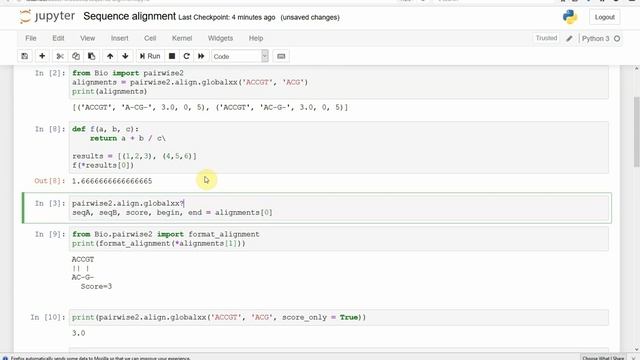640x360 pixels.
Task: Click the format_alignment import code cell
Action: (339, 239)
